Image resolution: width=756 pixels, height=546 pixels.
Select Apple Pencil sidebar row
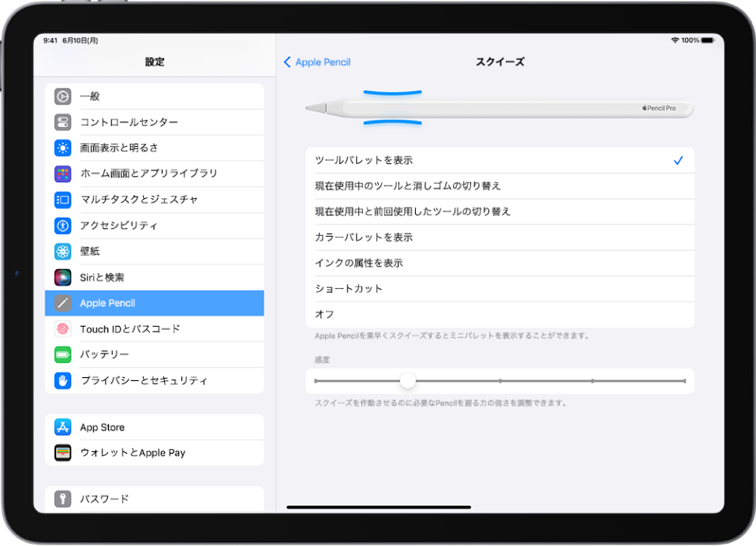tap(155, 303)
